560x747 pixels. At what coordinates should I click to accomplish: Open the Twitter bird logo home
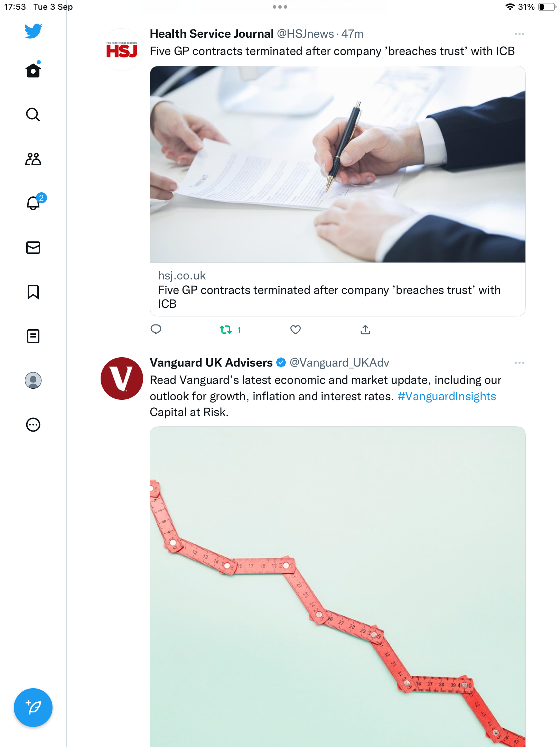(33, 31)
